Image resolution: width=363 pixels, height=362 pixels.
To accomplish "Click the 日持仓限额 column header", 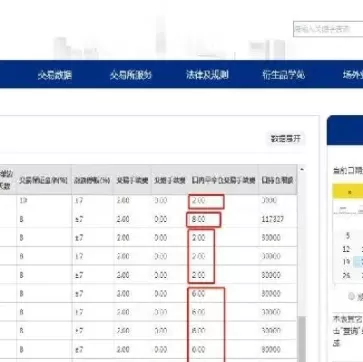I will click(277, 180).
